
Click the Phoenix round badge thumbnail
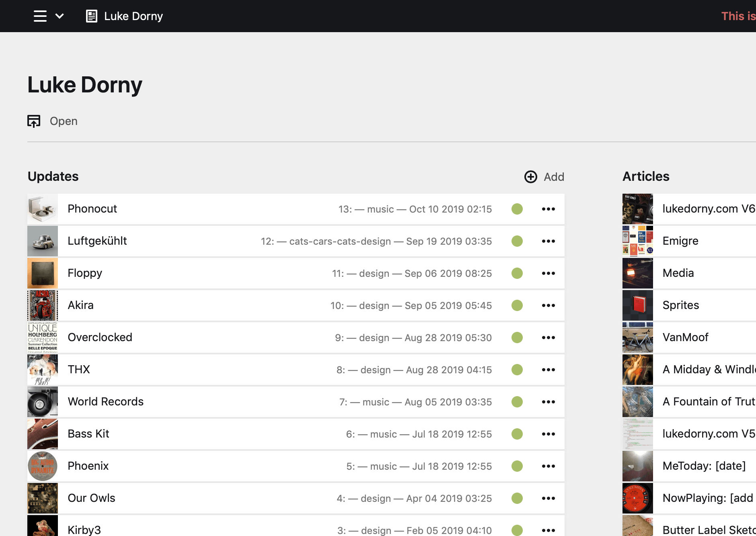(x=43, y=466)
